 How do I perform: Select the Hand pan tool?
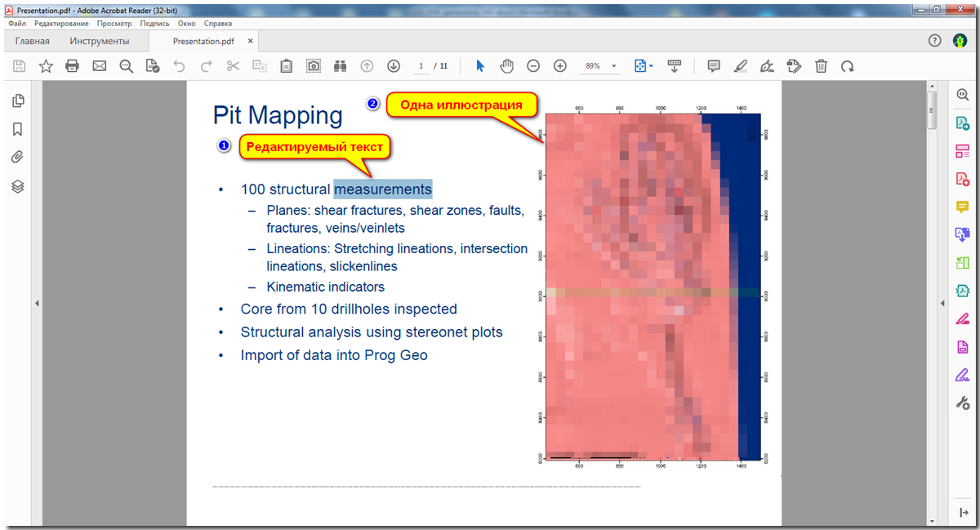click(x=506, y=66)
